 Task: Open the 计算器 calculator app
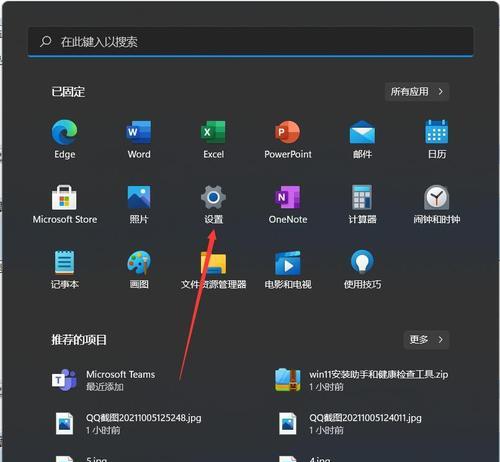click(362, 204)
